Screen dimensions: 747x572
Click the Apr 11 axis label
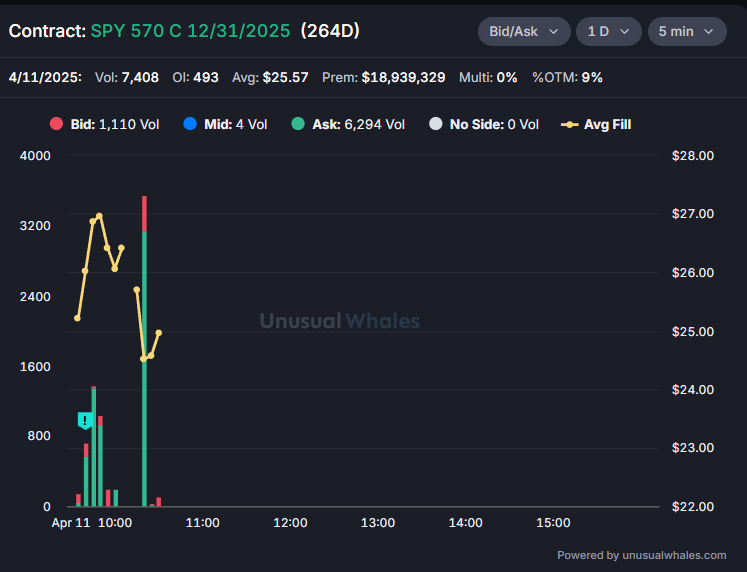[71, 523]
